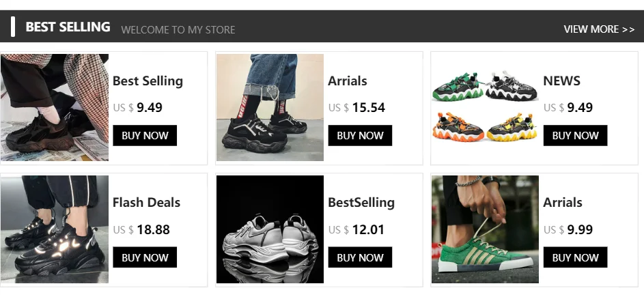
Task: Open the black chunky sneaker photo priced 9.49
Action: pos(55,107)
